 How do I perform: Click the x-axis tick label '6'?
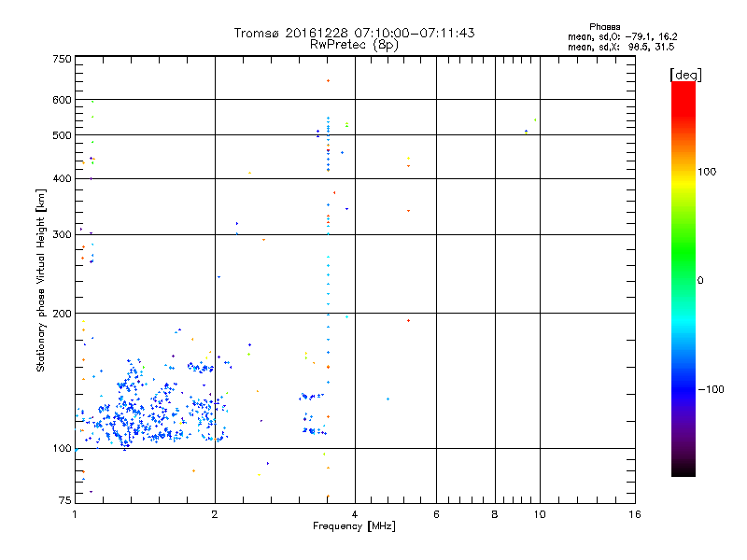click(436, 514)
